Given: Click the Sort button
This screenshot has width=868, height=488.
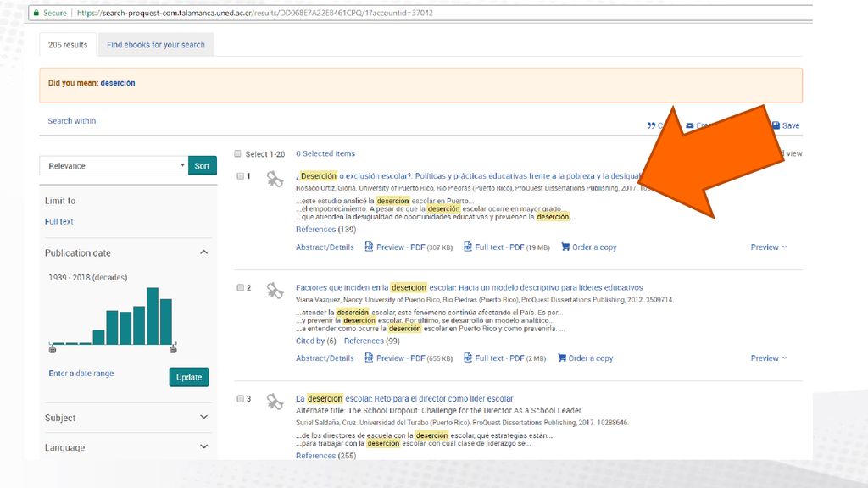Looking at the screenshot, I should [202, 165].
